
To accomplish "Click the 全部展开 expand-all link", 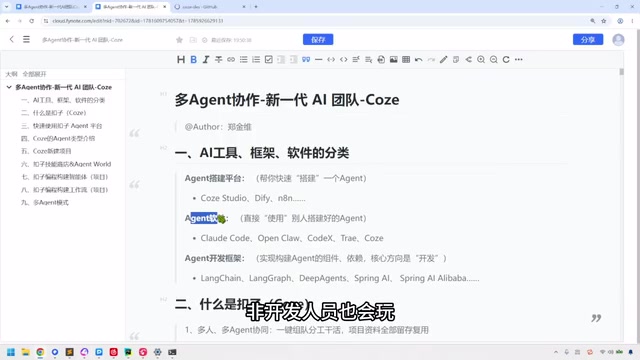I will click(34, 74).
